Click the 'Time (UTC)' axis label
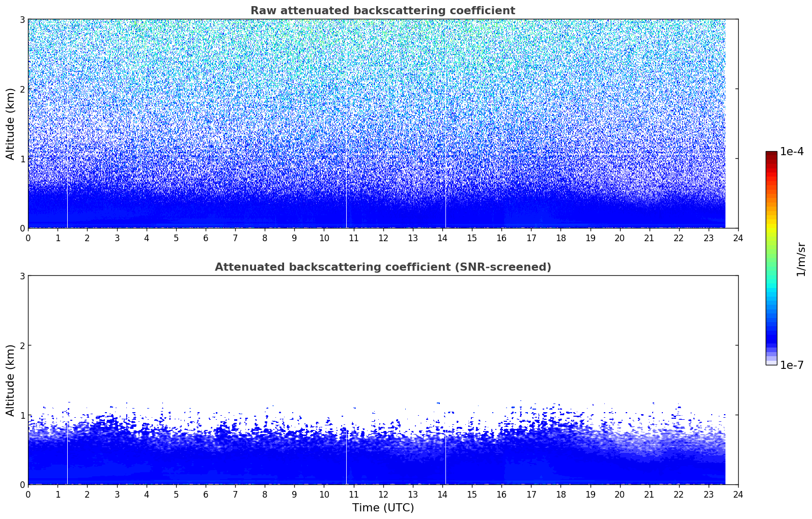Screen dimensions: 812x519 383,508
